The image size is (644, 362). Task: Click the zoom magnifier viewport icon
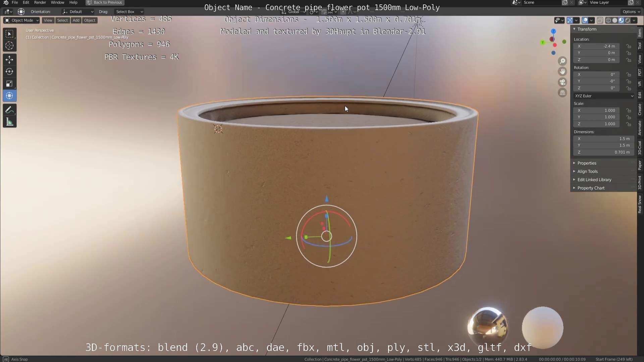click(562, 61)
